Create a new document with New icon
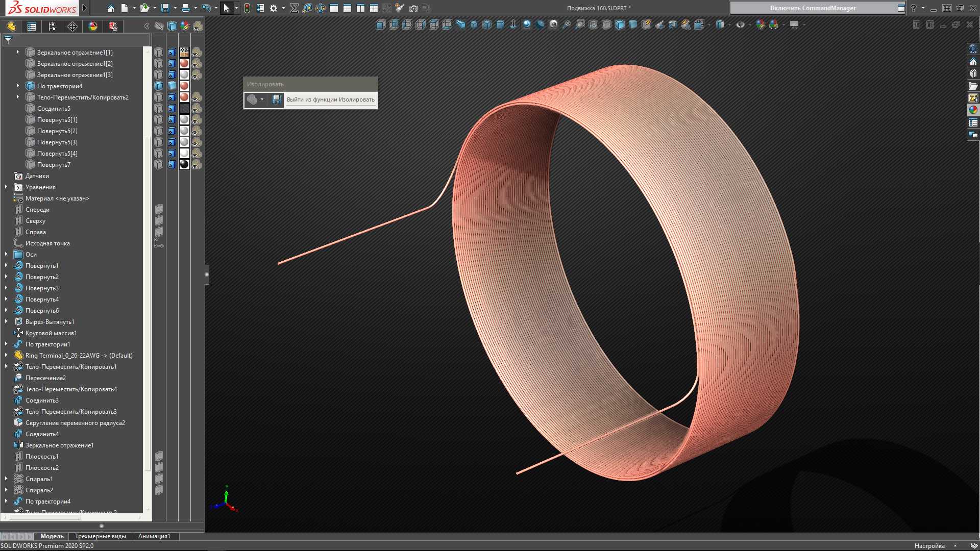Viewport: 980px width, 551px height. (x=124, y=8)
